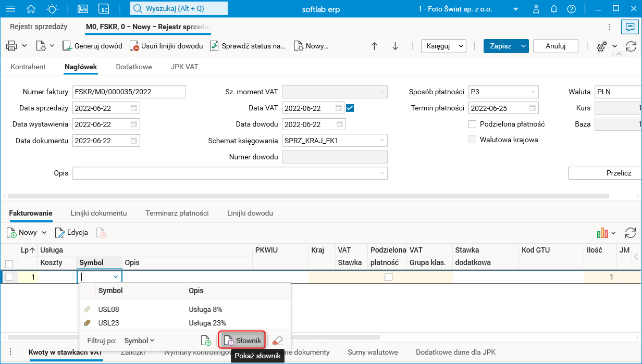Screen dimensions: 642x364
Task: Expand the Nowy dropdown arrow in grid
Action: [44, 232]
